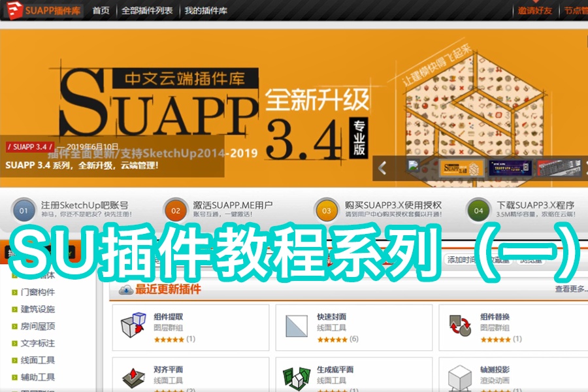Click the 对齐平面 plugin icon
Viewport: 588px width, 392px height.
click(133, 378)
